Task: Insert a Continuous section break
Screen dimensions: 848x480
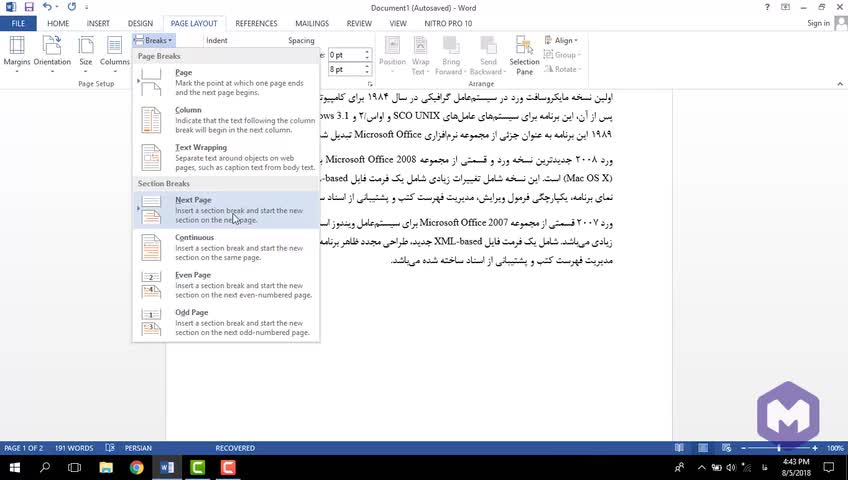Action: (x=226, y=247)
